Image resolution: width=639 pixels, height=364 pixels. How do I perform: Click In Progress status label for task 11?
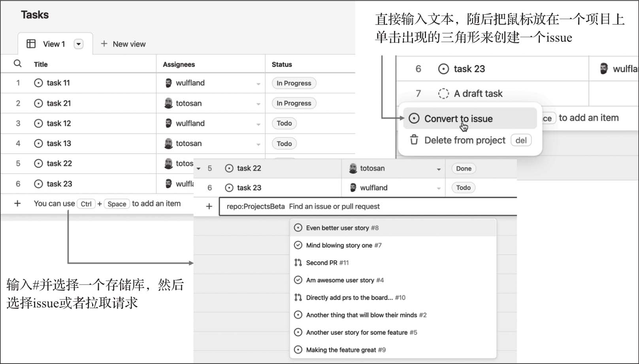click(294, 83)
